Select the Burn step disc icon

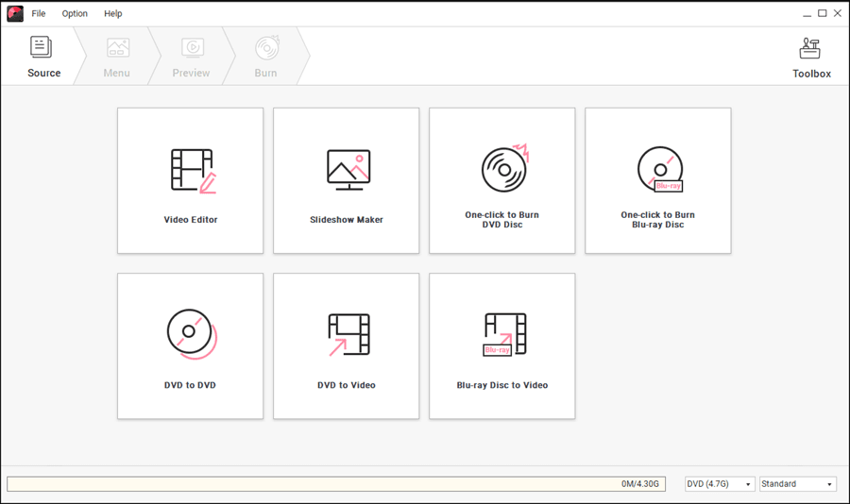pyautogui.click(x=267, y=48)
